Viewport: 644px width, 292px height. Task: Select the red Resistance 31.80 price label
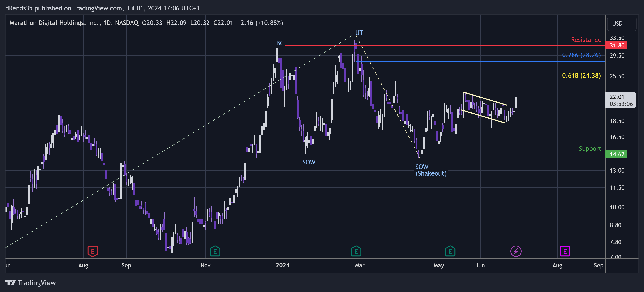click(x=616, y=45)
